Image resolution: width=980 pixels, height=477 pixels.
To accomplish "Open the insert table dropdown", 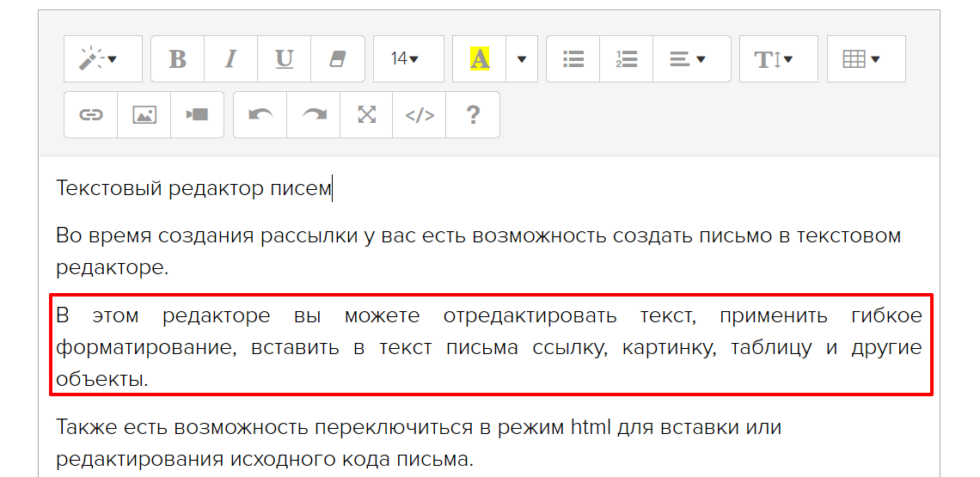I will [x=866, y=58].
